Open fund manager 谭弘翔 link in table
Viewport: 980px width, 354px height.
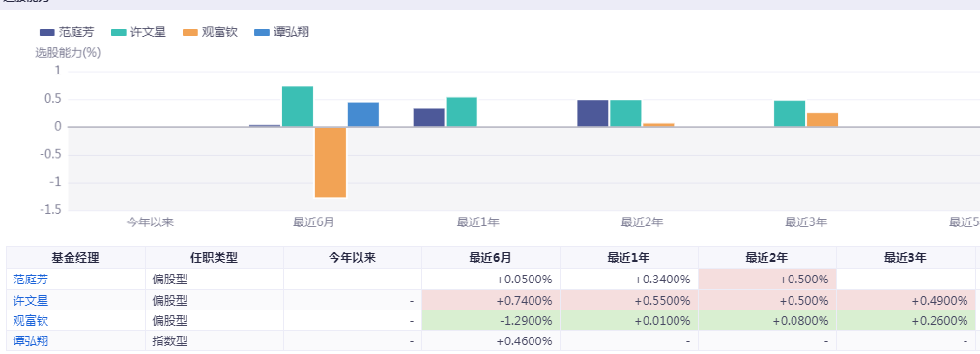(30, 341)
